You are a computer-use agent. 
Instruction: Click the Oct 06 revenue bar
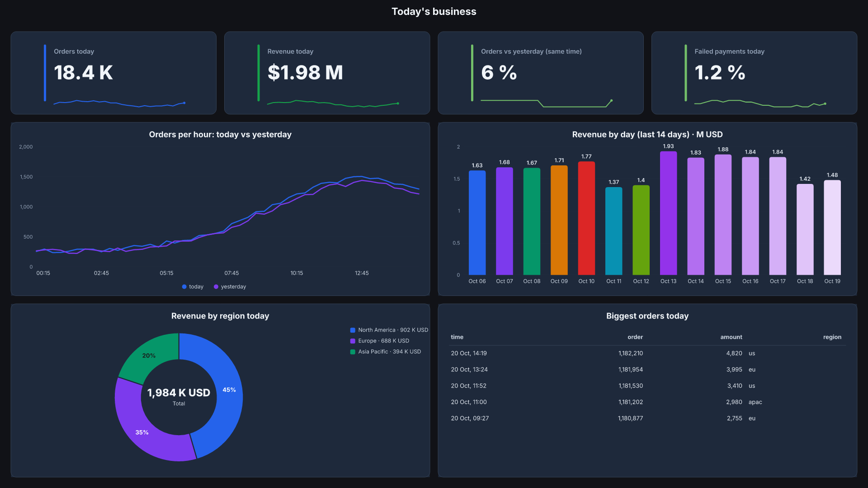coord(477,223)
